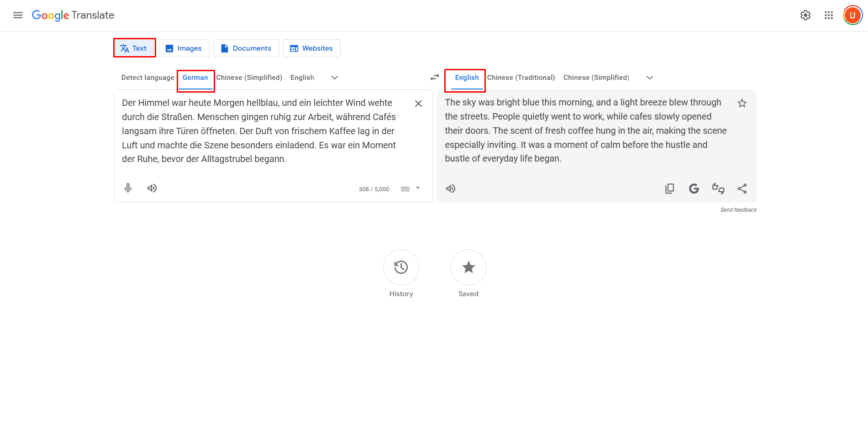Switch to the Documents tab
The image size is (868, 429).
click(x=246, y=48)
